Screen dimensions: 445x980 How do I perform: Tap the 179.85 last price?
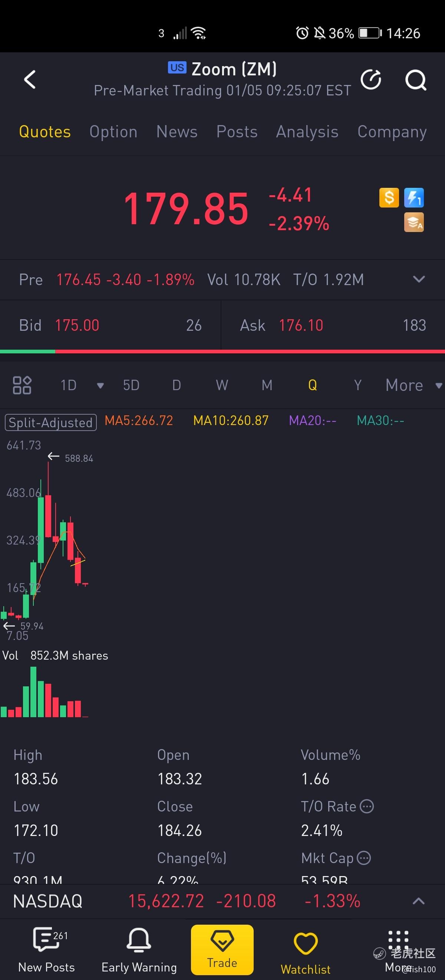[186, 209]
